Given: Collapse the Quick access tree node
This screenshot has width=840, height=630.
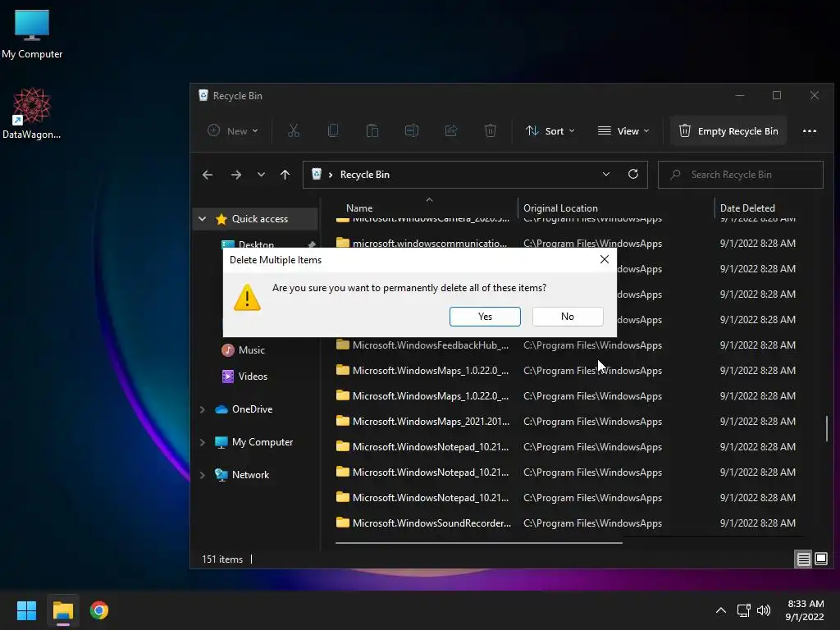Looking at the screenshot, I should coord(202,218).
